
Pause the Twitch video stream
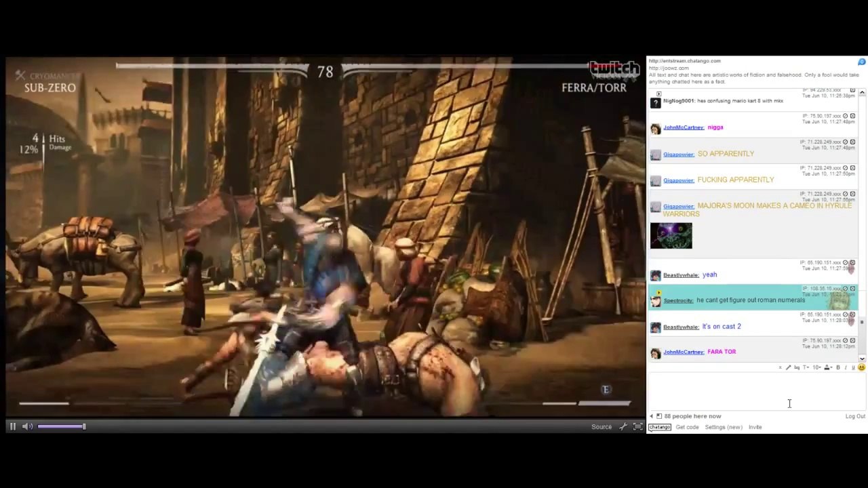pos(12,426)
